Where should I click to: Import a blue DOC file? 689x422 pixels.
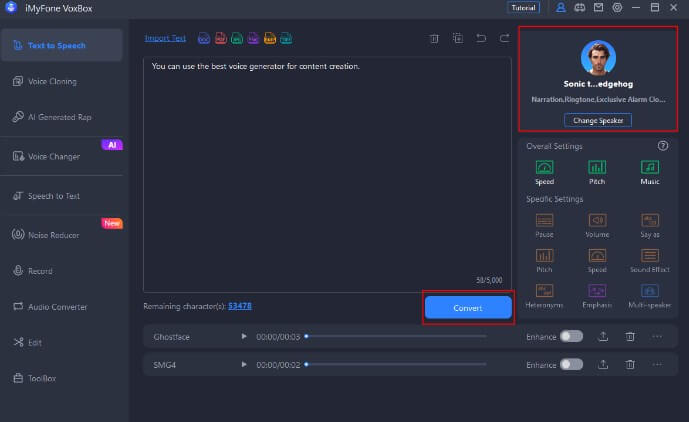tap(204, 39)
